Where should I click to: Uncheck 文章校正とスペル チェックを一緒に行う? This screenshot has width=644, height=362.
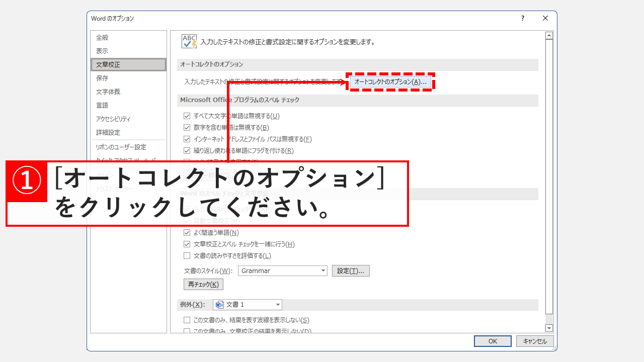point(187,244)
